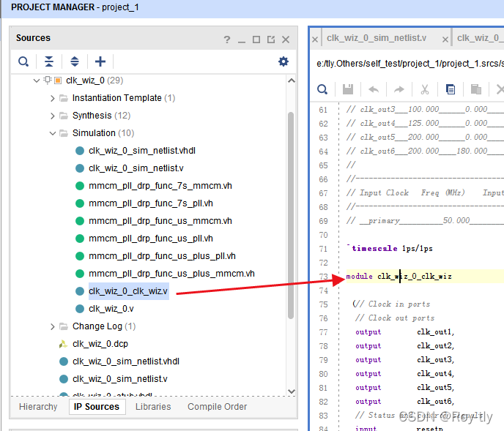This screenshot has width=504, height=431.
Task: Maximize the Sources panel
Action: 256,40
